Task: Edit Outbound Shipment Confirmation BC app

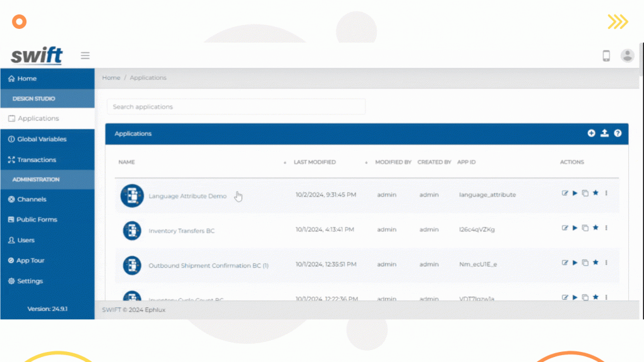Action: tap(565, 263)
